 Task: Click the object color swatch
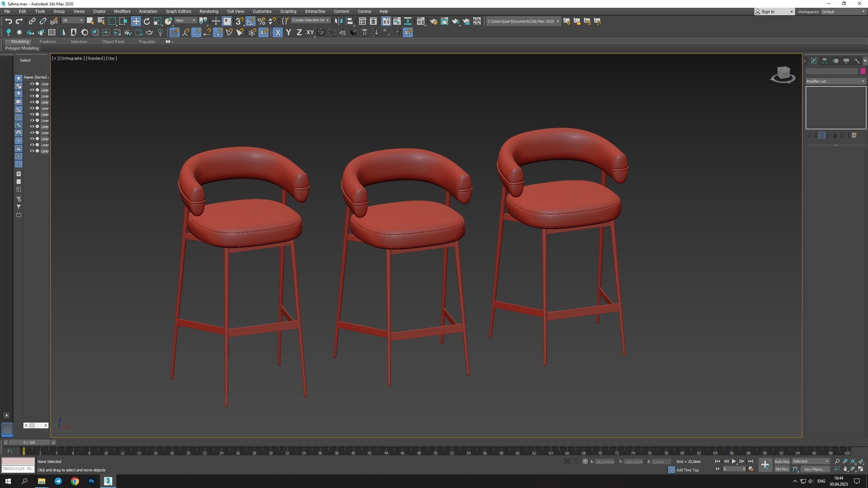click(x=863, y=71)
